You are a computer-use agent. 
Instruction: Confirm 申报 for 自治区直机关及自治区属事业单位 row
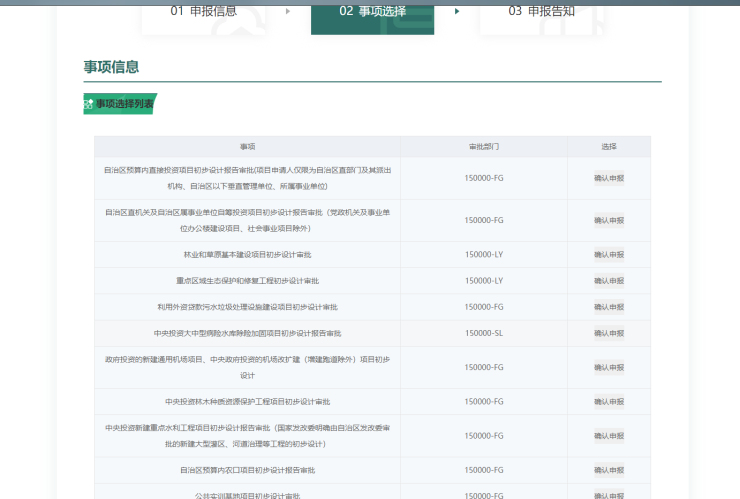click(608, 220)
